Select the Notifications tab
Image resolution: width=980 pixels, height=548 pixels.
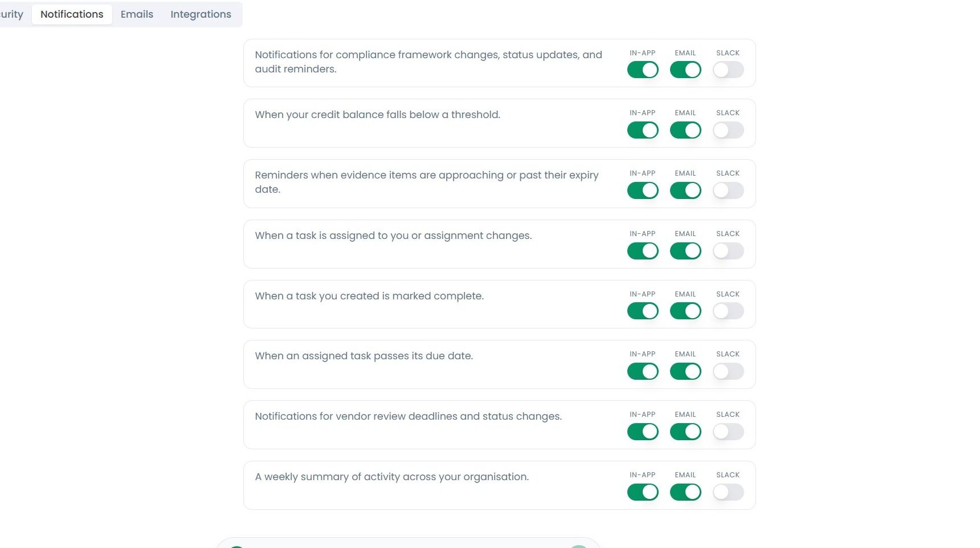(72, 14)
